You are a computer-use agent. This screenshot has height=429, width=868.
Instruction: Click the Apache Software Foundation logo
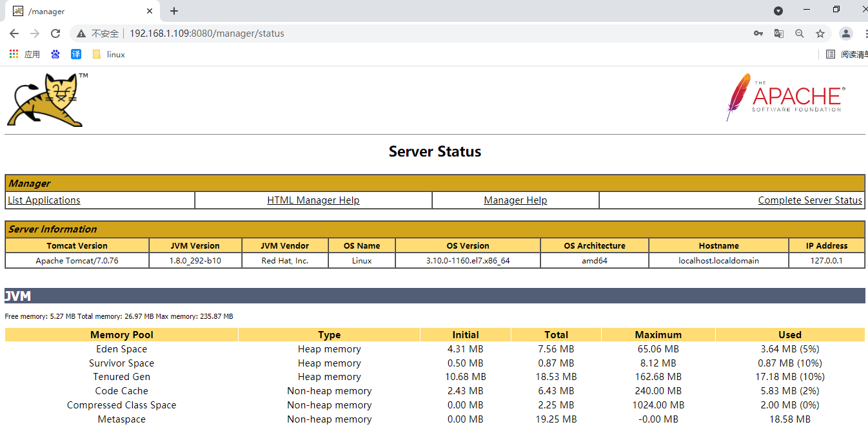[785, 97]
